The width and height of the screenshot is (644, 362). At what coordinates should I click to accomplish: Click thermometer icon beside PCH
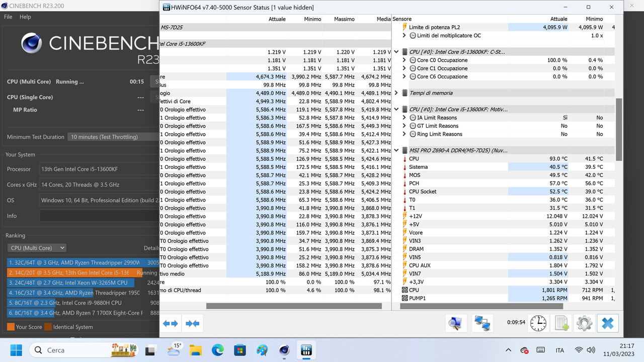coord(405,184)
